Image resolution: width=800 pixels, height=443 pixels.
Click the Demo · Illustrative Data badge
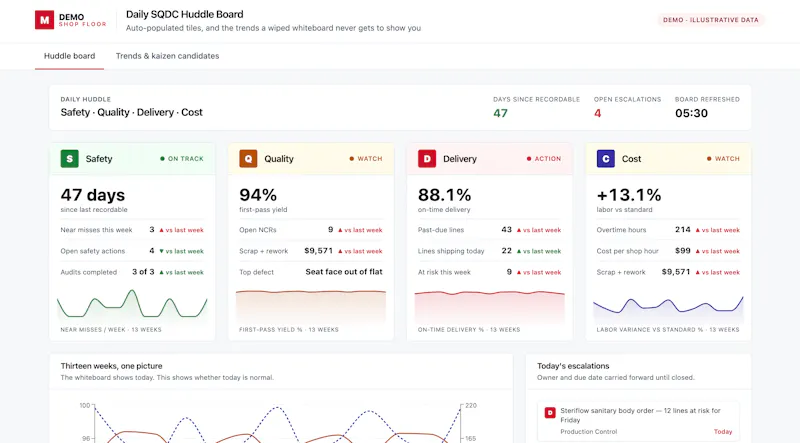(711, 20)
